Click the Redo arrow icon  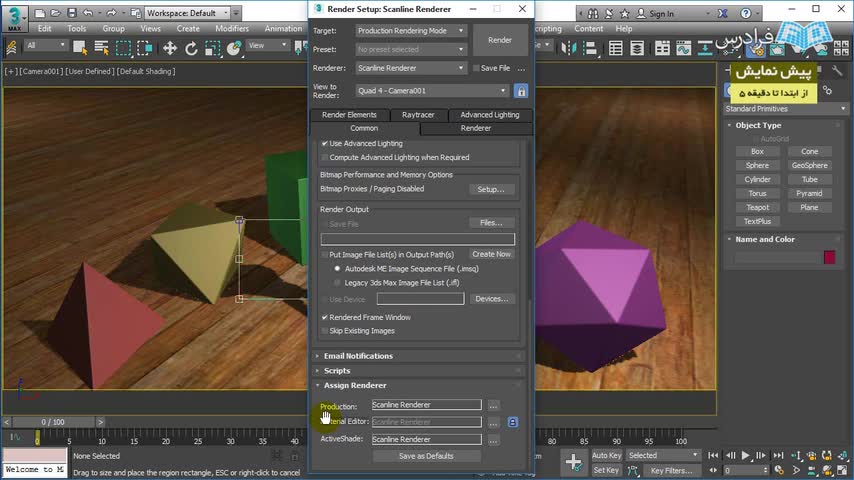click(x=111, y=13)
